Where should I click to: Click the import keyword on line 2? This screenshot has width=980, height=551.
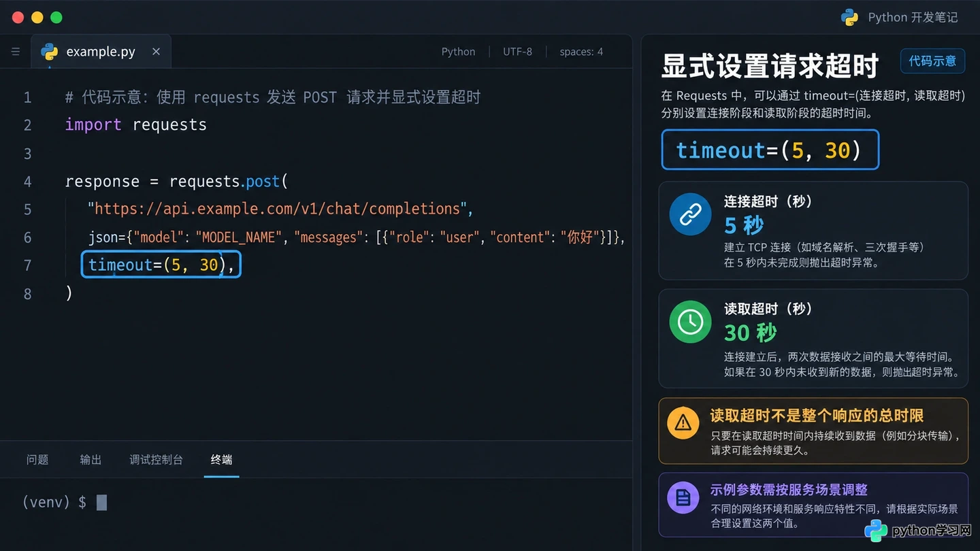93,124
